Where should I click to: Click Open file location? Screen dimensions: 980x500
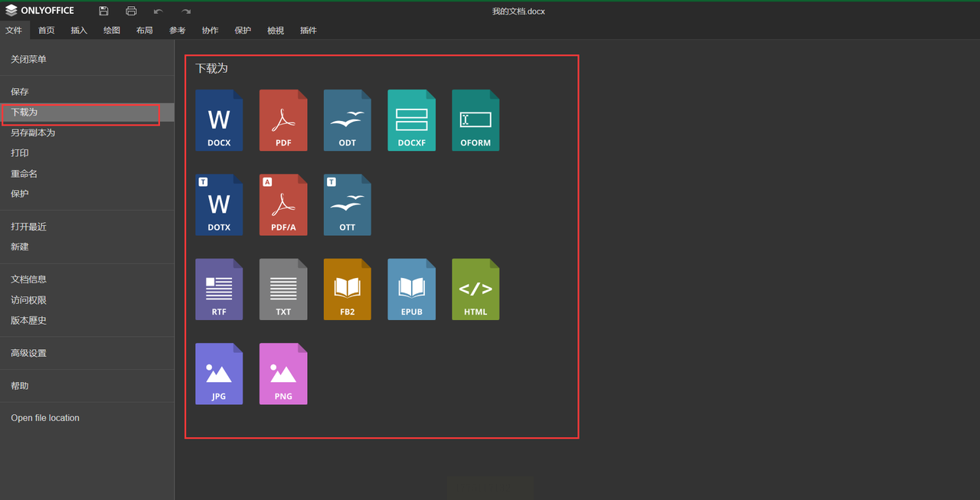45,418
